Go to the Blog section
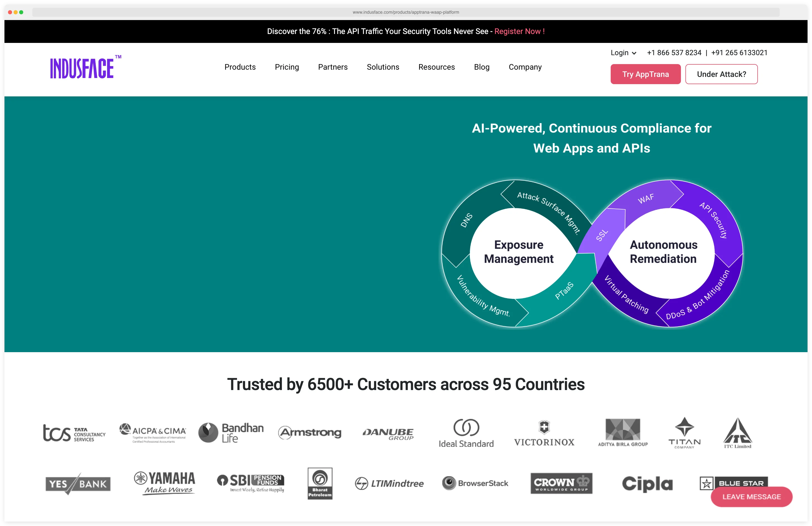Image resolution: width=812 pixels, height=526 pixels. (x=482, y=67)
